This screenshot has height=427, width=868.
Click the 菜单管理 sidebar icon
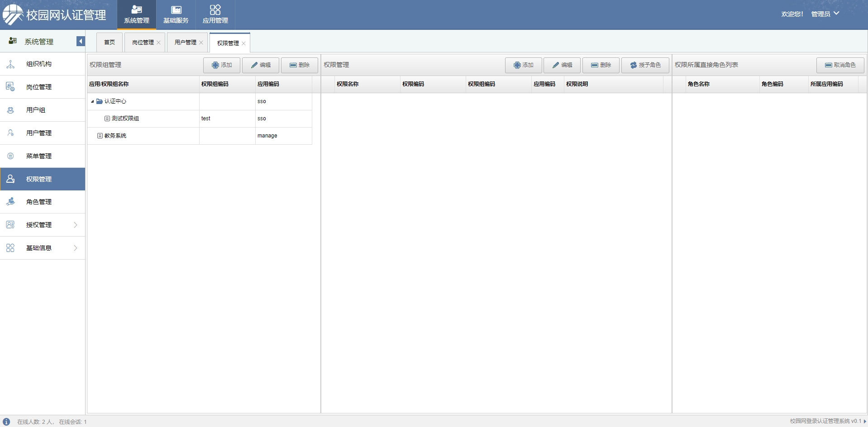pyautogui.click(x=10, y=156)
